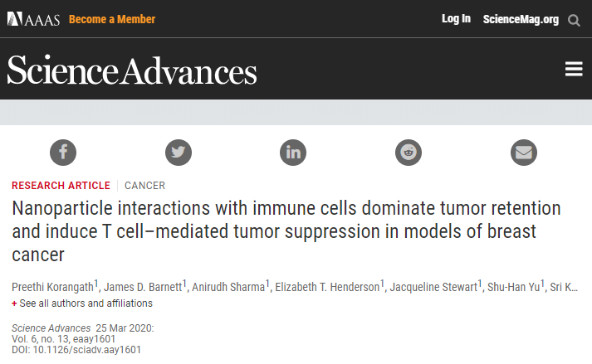Open author Elizabeth T. Henderson

(x=327, y=287)
